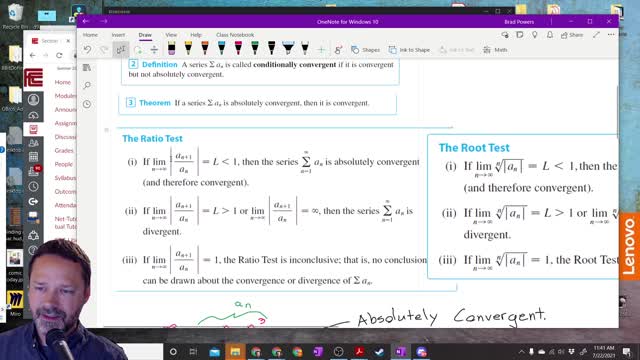Show the OneNote notebooks navigation pane
This screenshot has height=360, width=640.
click(x=87, y=68)
